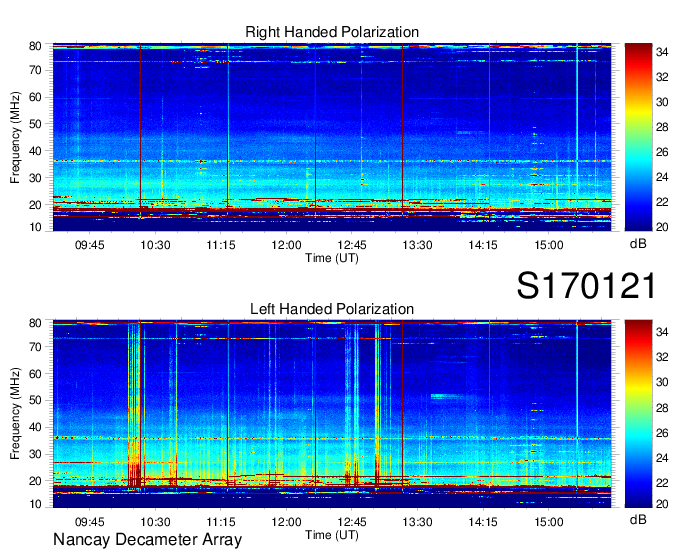Image resolution: width=680 pixels, height=552 pixels.
Task: Click the 09:45 tick label on the top plot
Action: 90,245
